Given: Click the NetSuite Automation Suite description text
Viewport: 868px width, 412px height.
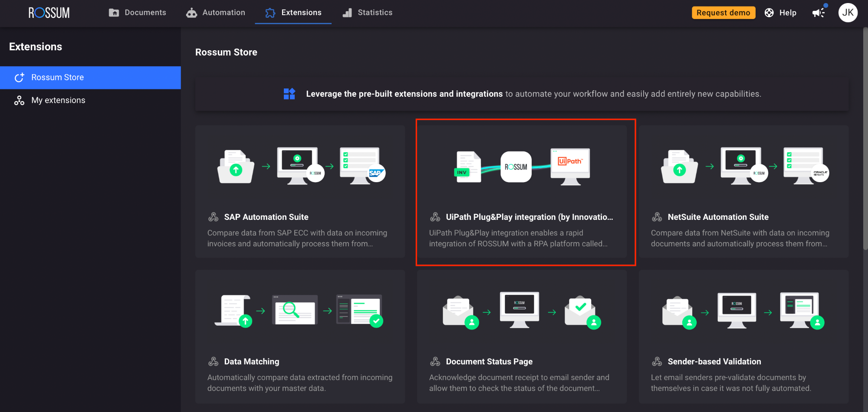Looking at the screenshot, I should pyautogui.click(x=740, y=238).
